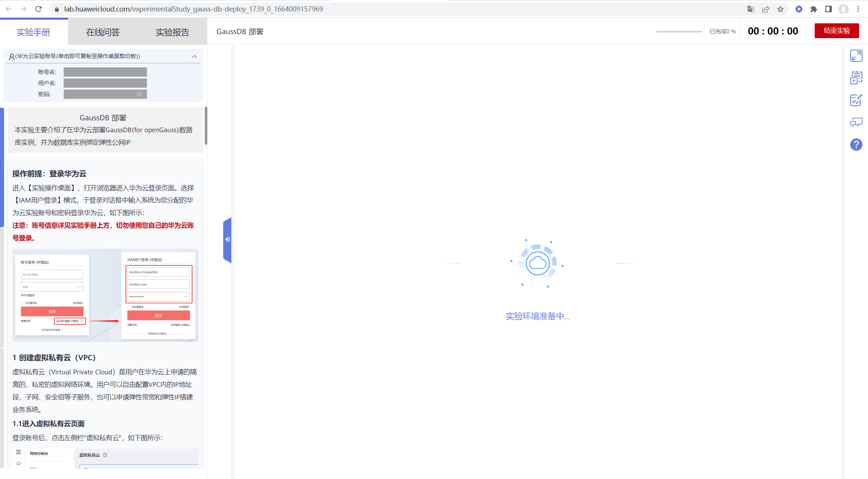Switch to the 实验报告 tab
Viewport: 868px width, 479px height.
172,32
